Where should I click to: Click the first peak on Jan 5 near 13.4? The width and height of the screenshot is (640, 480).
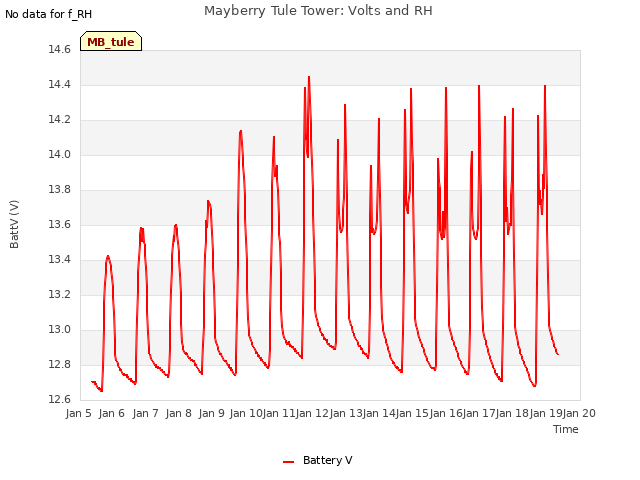pos(108,256)
